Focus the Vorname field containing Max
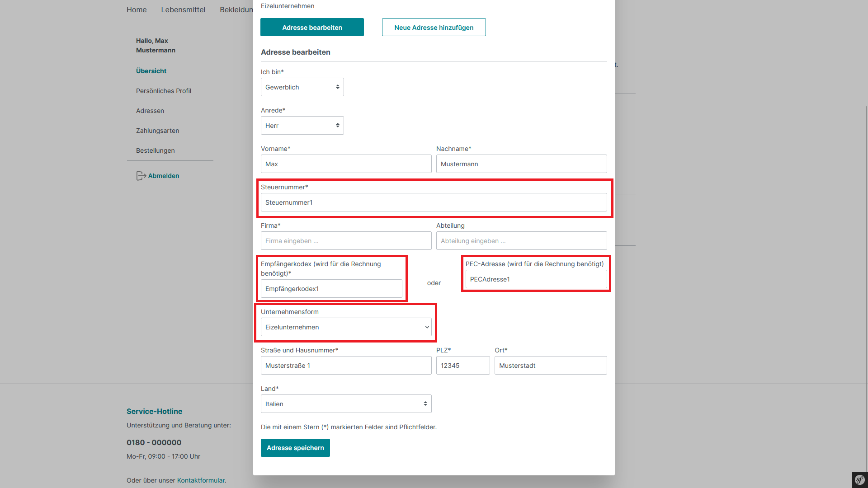 click(346, 164)
